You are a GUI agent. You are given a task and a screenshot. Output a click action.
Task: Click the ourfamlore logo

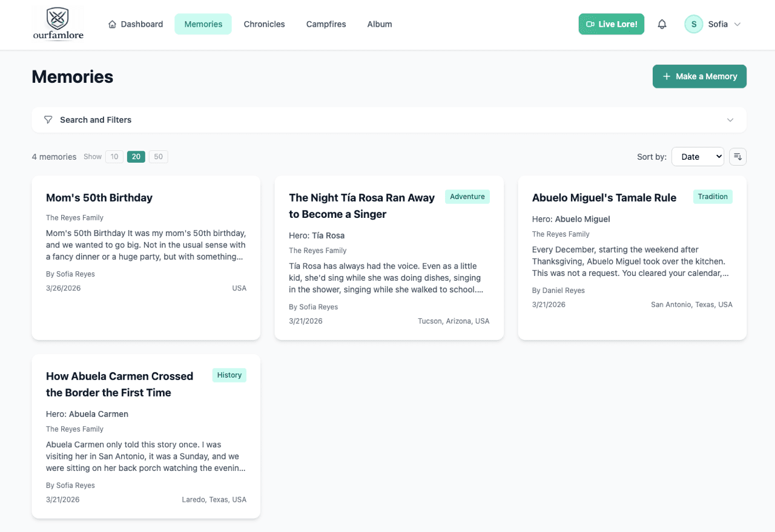58,24
